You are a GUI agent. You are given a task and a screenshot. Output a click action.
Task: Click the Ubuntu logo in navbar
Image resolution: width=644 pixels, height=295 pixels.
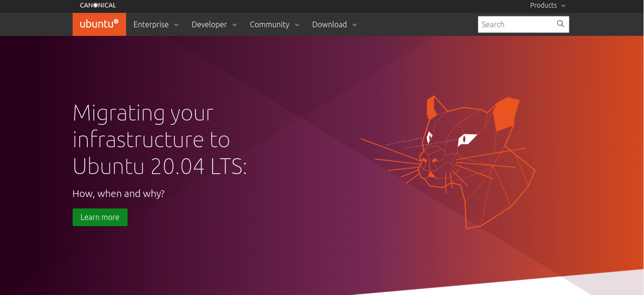99,24
